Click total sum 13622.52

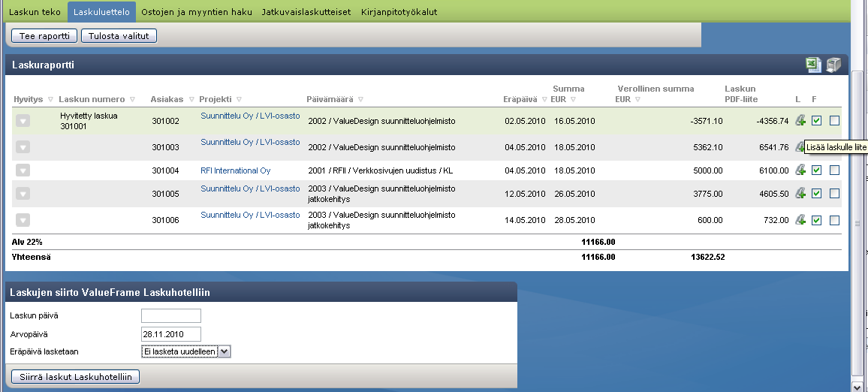coord(707,257)
